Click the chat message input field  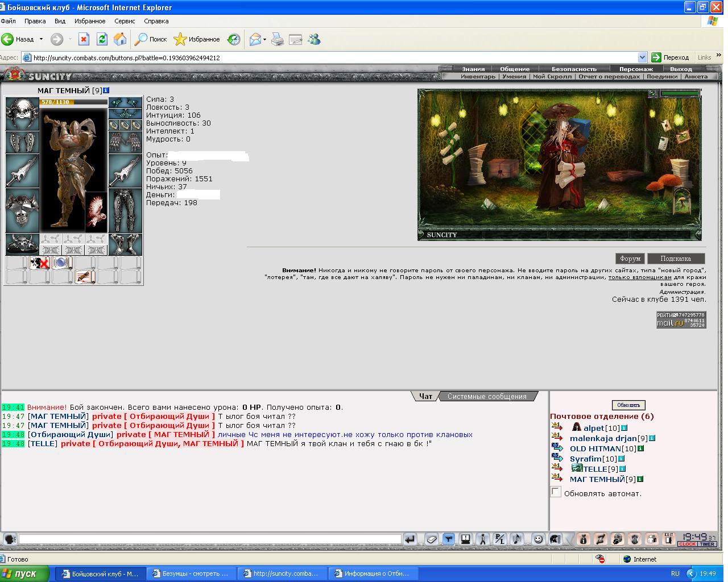(210, 539)
